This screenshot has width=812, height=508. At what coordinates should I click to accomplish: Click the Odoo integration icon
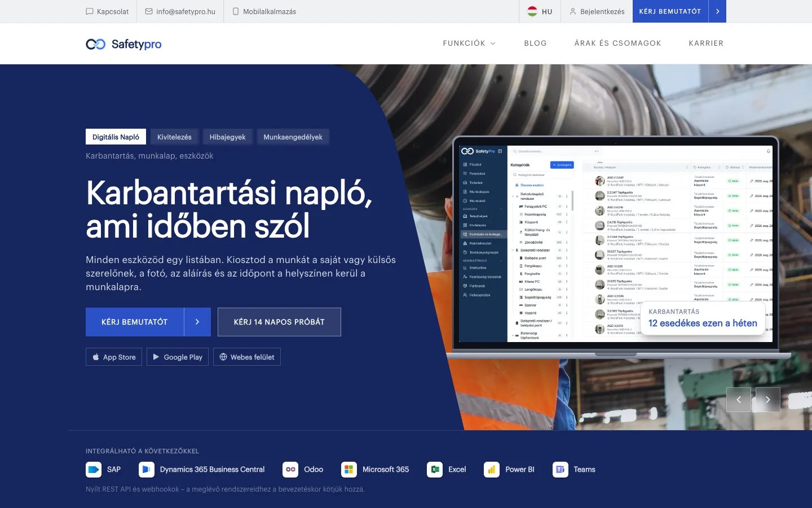[x=290, y=470]
